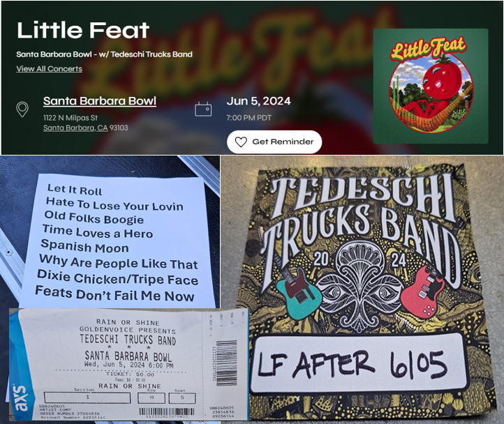
Task: Click the 7:00 PM PDT time text
Action: click(x=249, y=118)
